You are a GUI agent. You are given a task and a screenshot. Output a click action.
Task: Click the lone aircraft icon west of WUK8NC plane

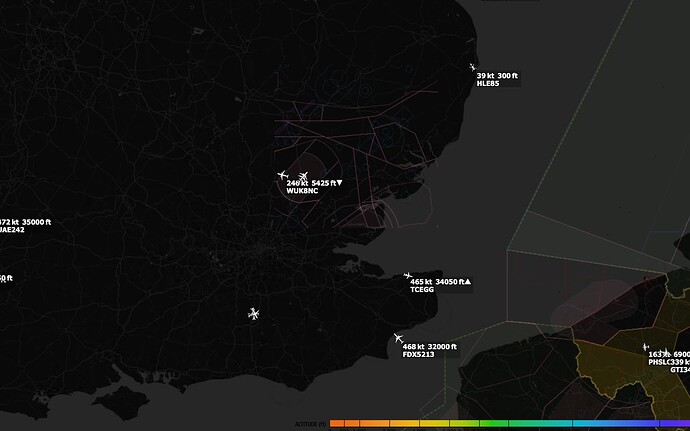click(283, 175)
